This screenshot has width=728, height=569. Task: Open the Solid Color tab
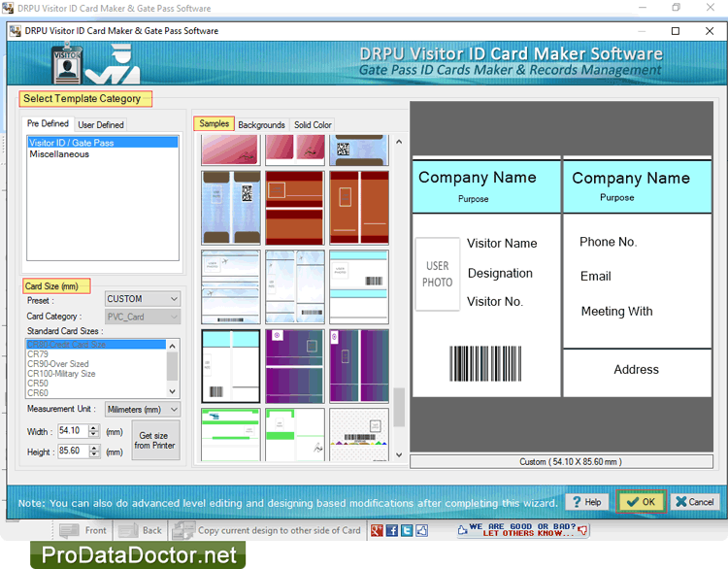tap(313, 124)
